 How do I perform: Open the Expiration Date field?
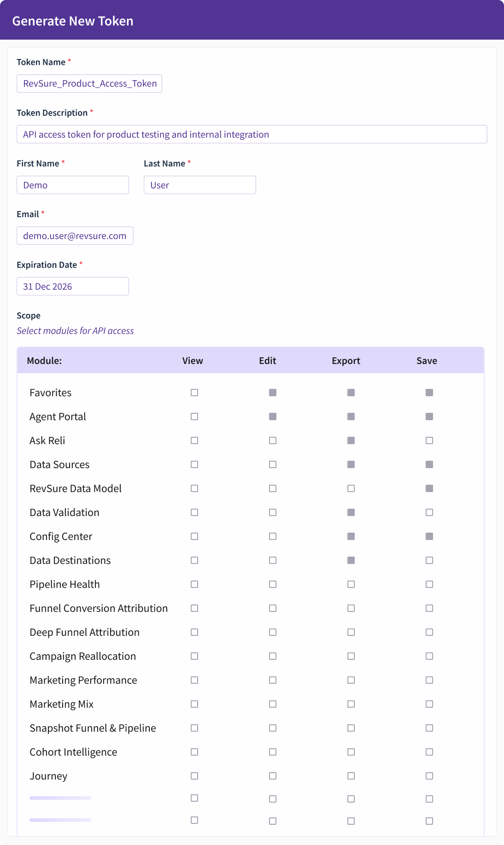click(x=73, y=286)
